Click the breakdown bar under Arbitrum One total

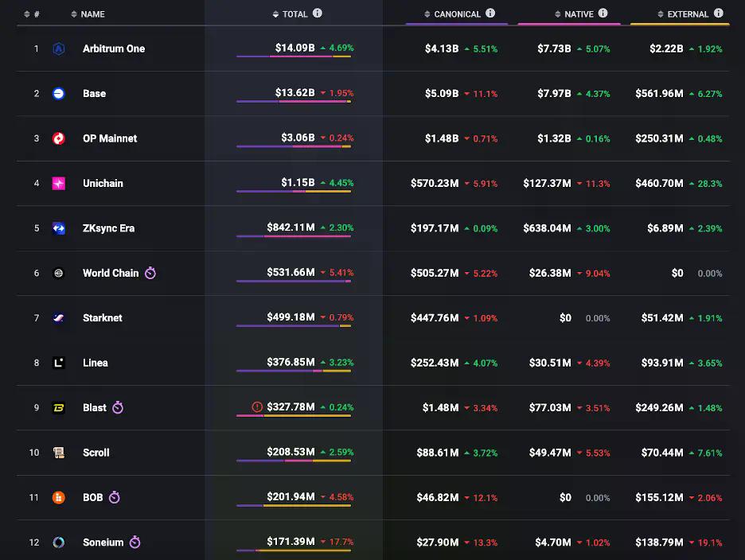click(x=294, y=56)
